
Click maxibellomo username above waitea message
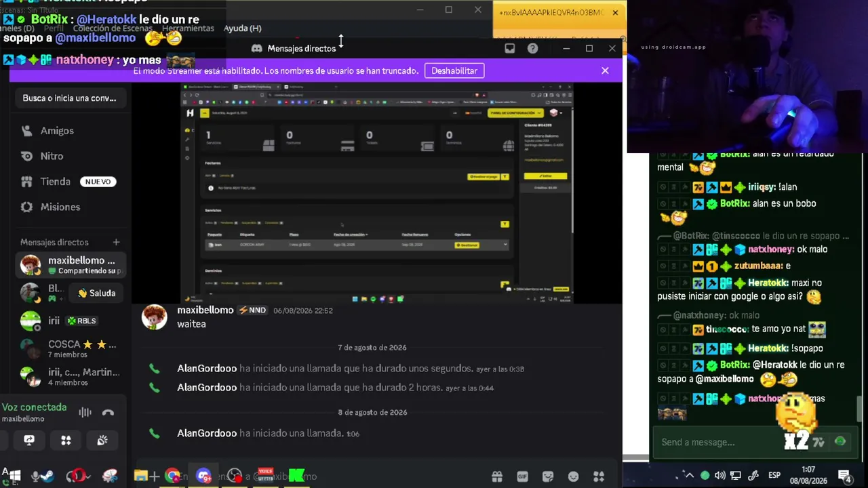[x=205, y=310]
